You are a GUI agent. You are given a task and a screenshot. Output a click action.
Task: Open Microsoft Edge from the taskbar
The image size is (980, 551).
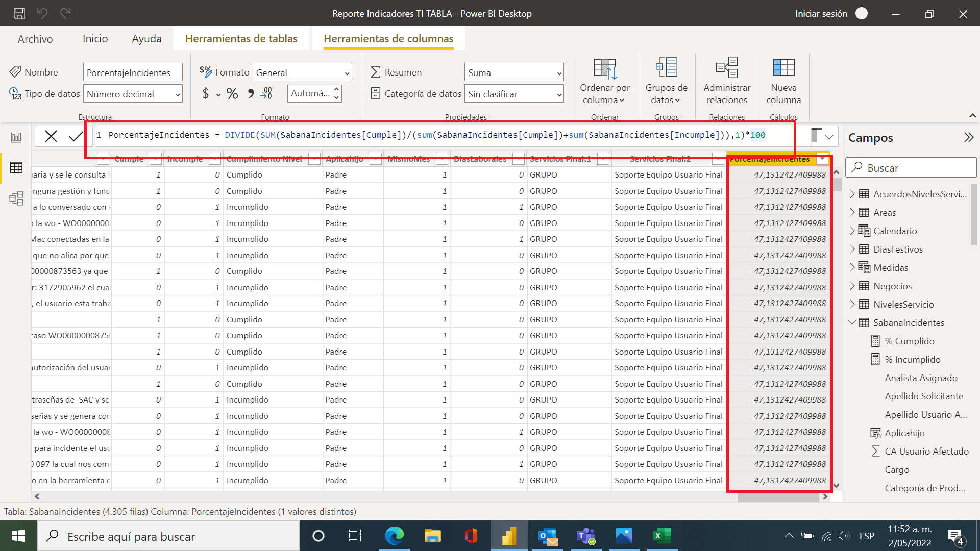(394, 536)
